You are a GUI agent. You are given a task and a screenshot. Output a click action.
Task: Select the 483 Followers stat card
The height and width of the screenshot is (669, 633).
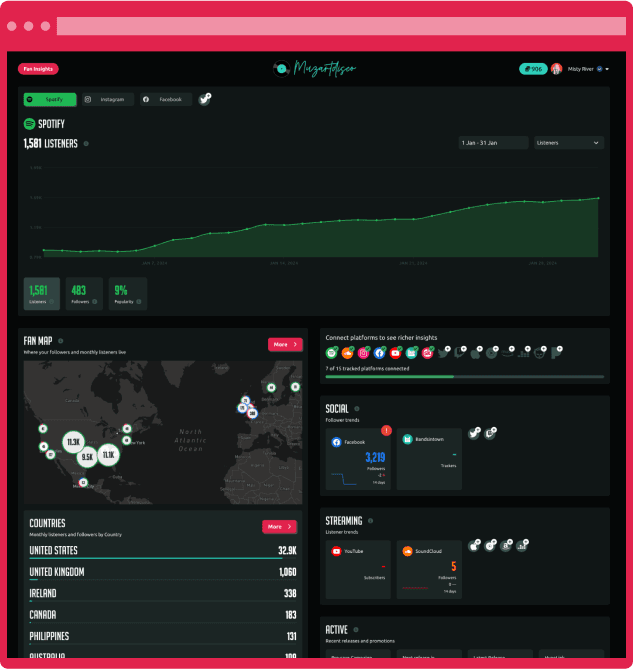pyautogui.click(x=84, y=294)
